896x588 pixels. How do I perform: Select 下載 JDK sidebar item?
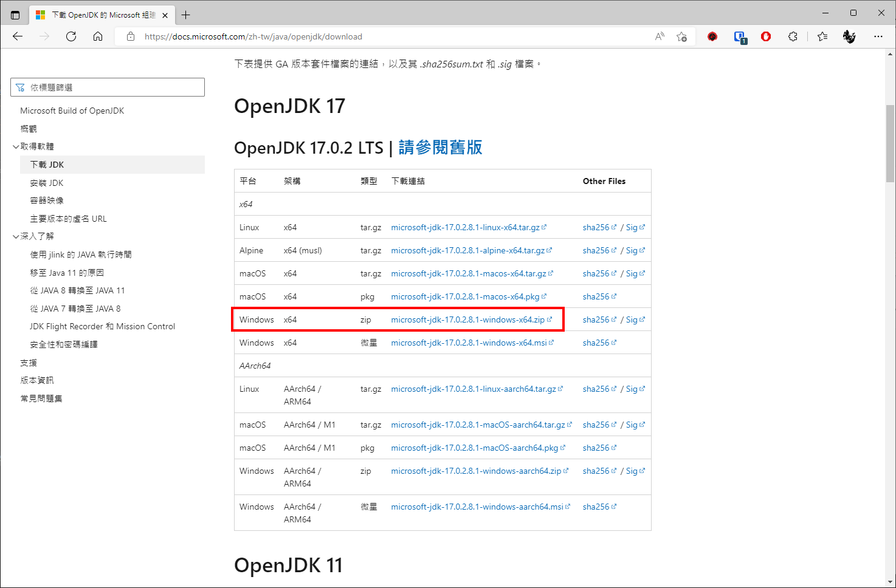(x=112, y=165)
